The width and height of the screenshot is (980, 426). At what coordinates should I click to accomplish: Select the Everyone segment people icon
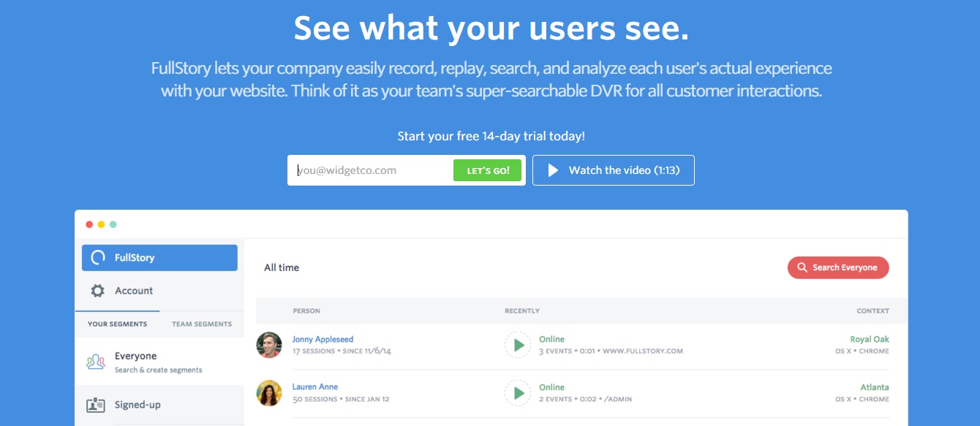click(96, 362)
